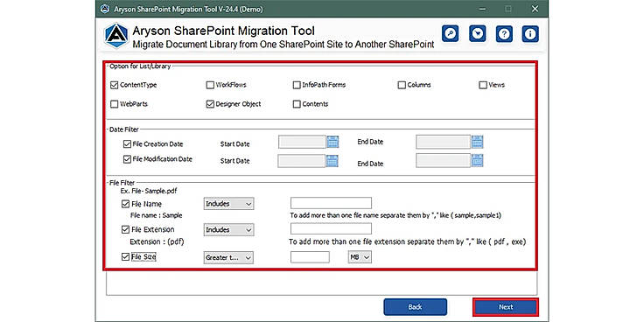Uncheck the ContentType checkbox

[114, 85]
